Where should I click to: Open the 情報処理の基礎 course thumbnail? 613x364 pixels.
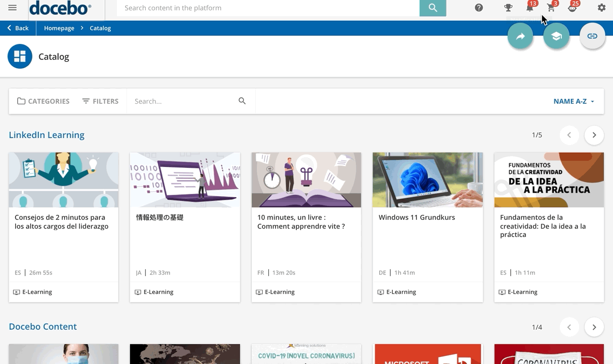[x=185, y=180]
